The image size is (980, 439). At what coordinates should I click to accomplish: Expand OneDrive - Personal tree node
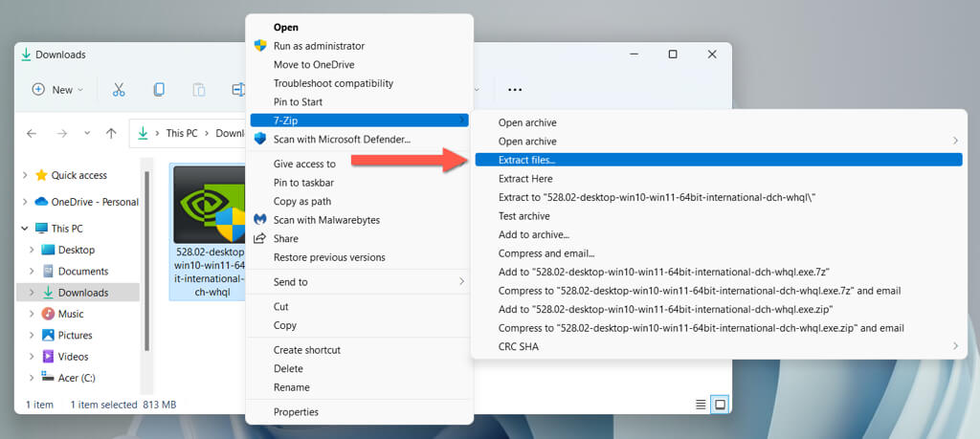[25, 202]
